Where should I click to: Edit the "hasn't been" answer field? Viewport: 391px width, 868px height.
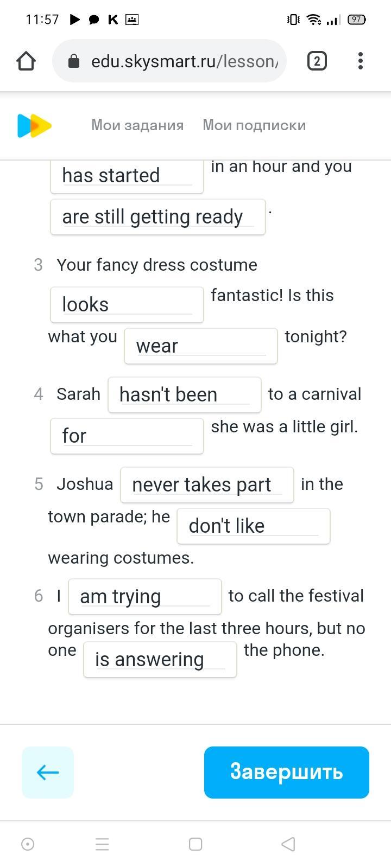pyautogui.click(x=185, y=395)
